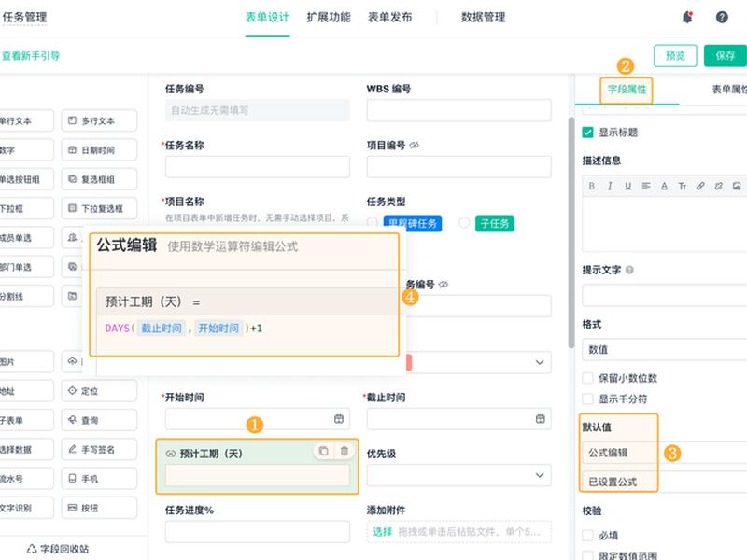The width and height of the screenshot is (747, 560).
Task: Click the 任务管理 form title
Action: 24,17
